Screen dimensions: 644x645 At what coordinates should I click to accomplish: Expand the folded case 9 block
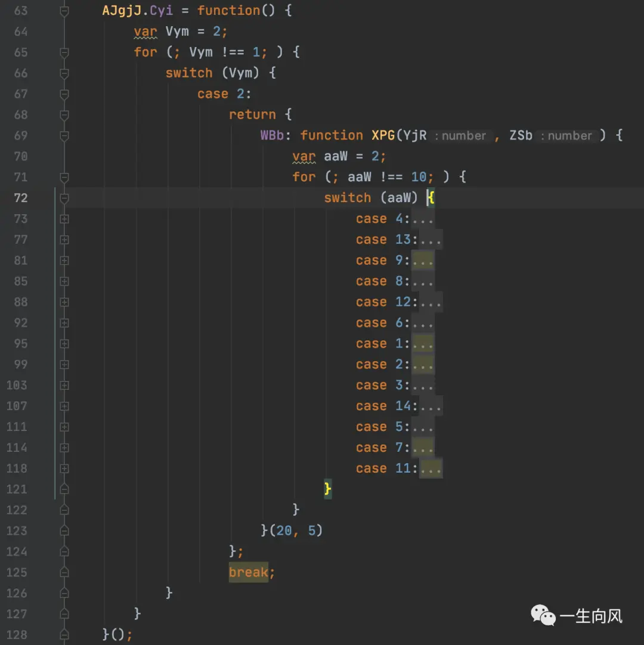[64, 261]
